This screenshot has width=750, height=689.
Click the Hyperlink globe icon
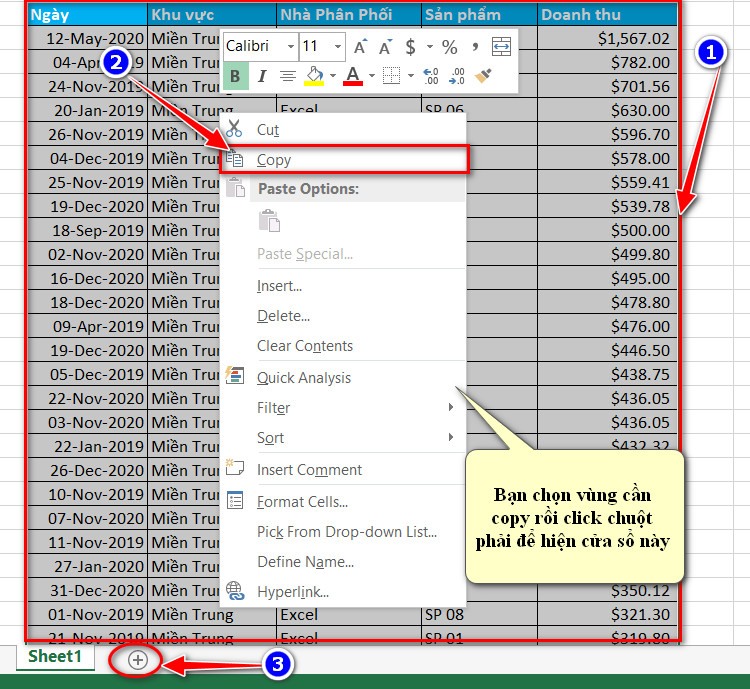(235, 591)
